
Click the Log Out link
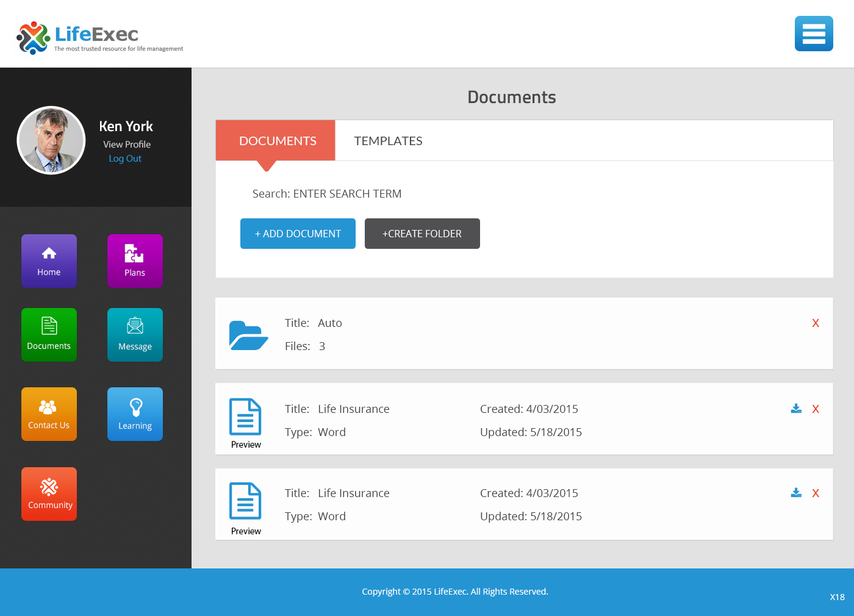pos(125,159)
